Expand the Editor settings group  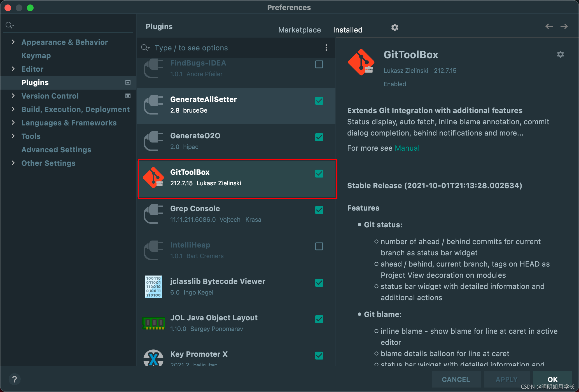(x=13, y=69)
